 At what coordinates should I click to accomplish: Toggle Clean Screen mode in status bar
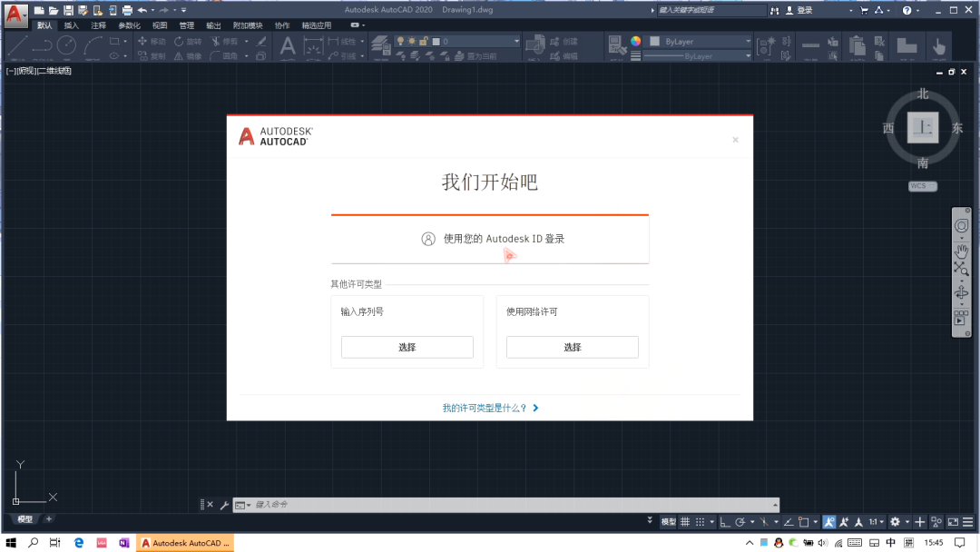tap(953, 521)
